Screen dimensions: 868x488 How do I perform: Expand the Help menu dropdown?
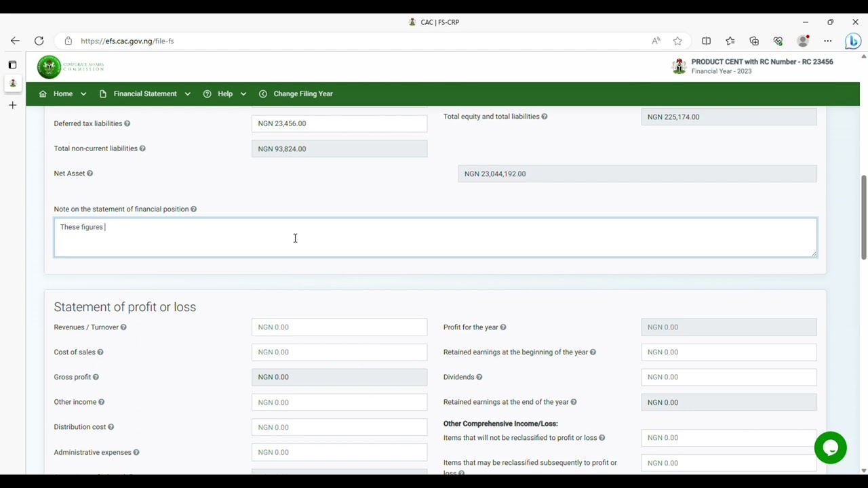click(x=224, y=94)
